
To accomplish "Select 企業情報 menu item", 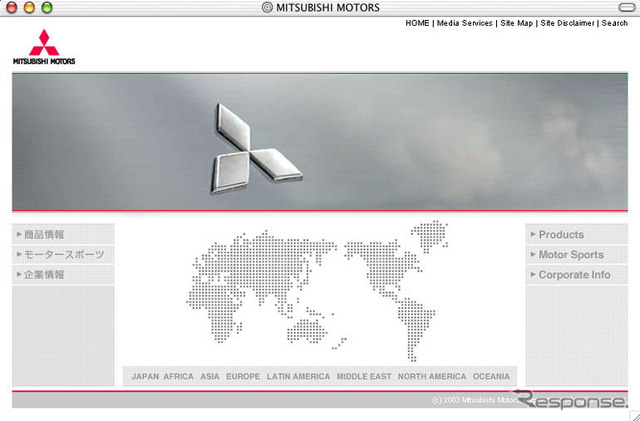I will (x=63, y=274).
